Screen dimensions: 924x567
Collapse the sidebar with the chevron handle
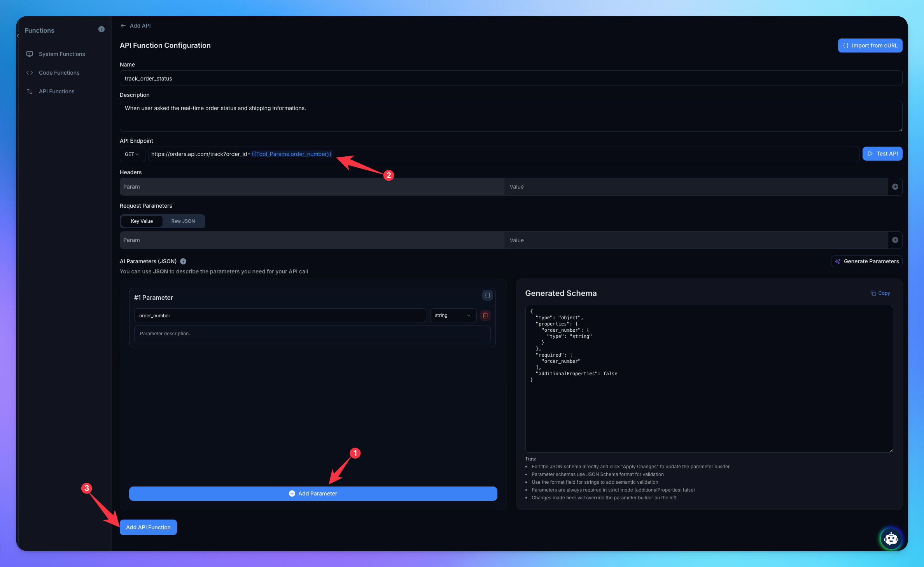coord(18,36)
